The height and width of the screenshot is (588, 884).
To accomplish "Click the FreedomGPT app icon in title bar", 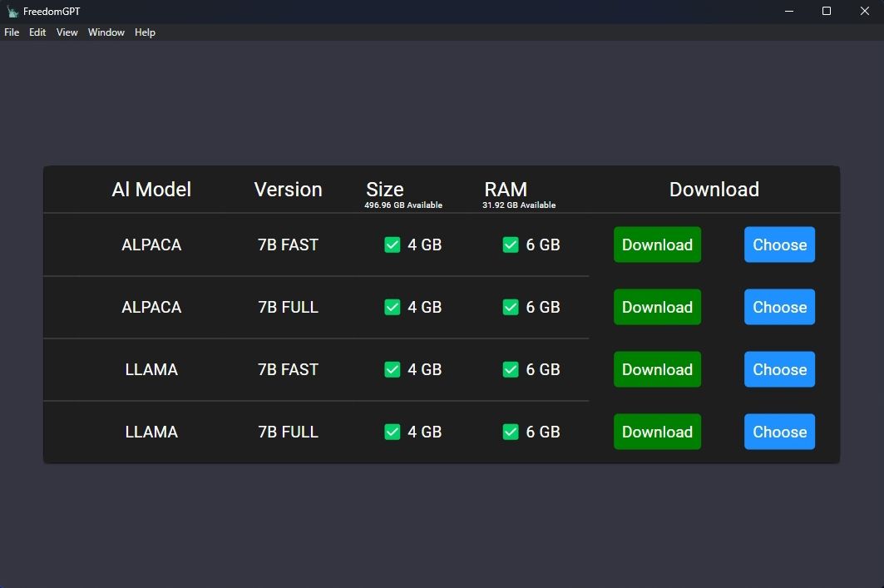I will pyautogui.click(x=12, y=12).
